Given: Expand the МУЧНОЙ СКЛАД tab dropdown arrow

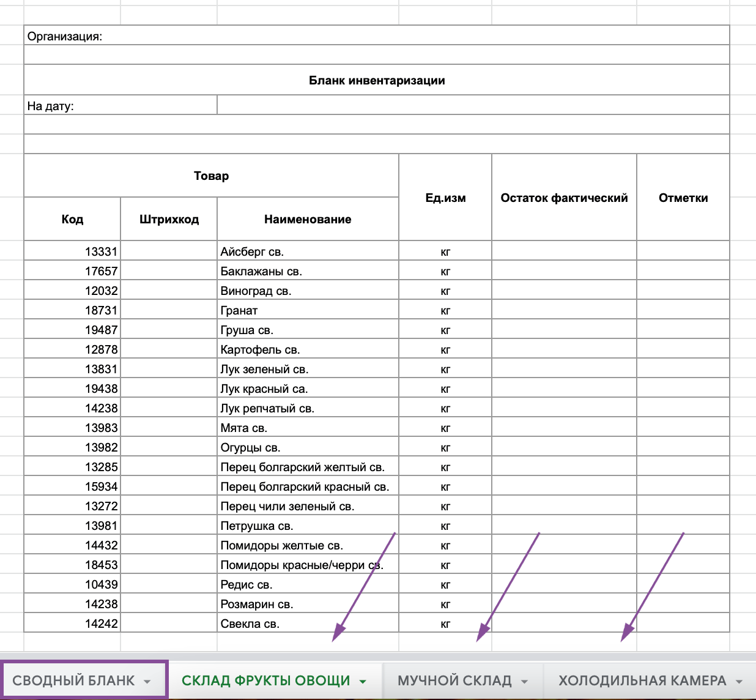Looking at the screenshot, I should [525, 682].
